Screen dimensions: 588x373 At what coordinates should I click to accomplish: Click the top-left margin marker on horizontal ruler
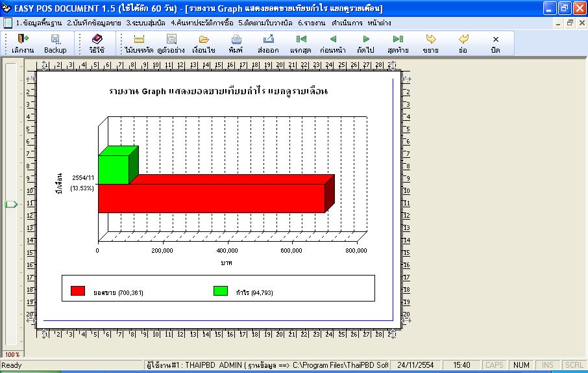point(44,66)
